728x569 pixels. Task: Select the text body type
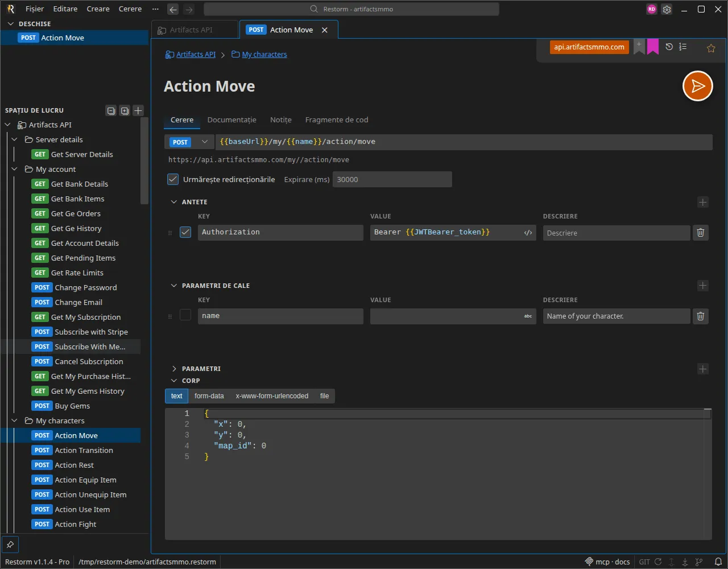[x=177, y=396]
